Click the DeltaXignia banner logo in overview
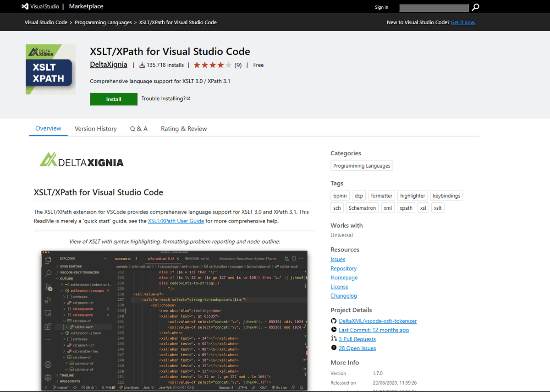The height and width of the screenshot is (392, 550). click(x=82, y=159)
